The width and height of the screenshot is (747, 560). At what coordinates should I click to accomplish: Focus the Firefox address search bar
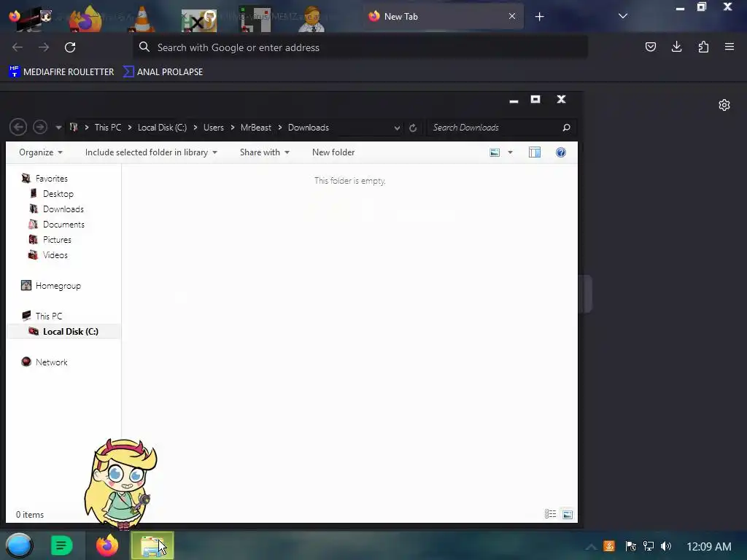pyautogui.click(x=360, y=47)
